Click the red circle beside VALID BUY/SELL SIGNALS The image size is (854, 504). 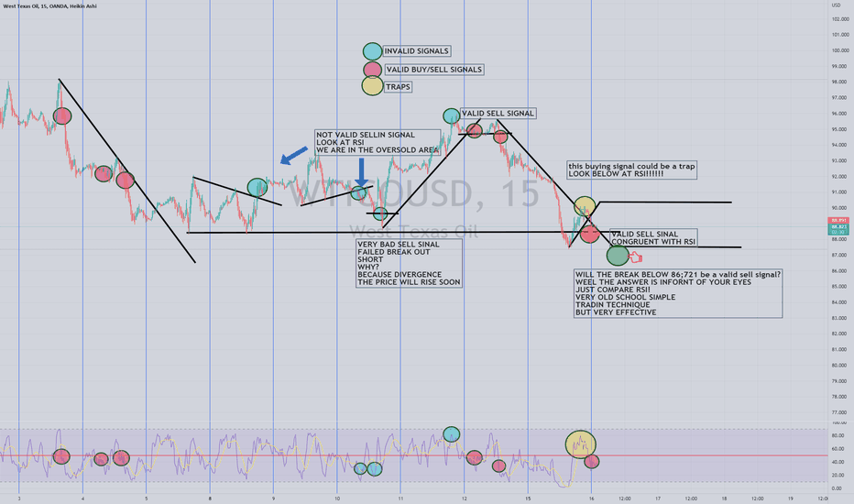pyautogui.click(x=373, y=70)
